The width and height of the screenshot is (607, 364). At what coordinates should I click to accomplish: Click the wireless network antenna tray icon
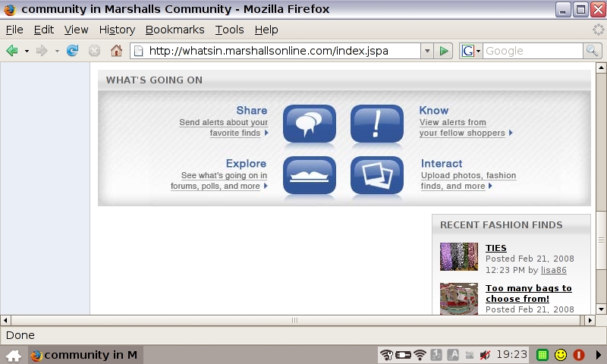click(x=386, y=355)
